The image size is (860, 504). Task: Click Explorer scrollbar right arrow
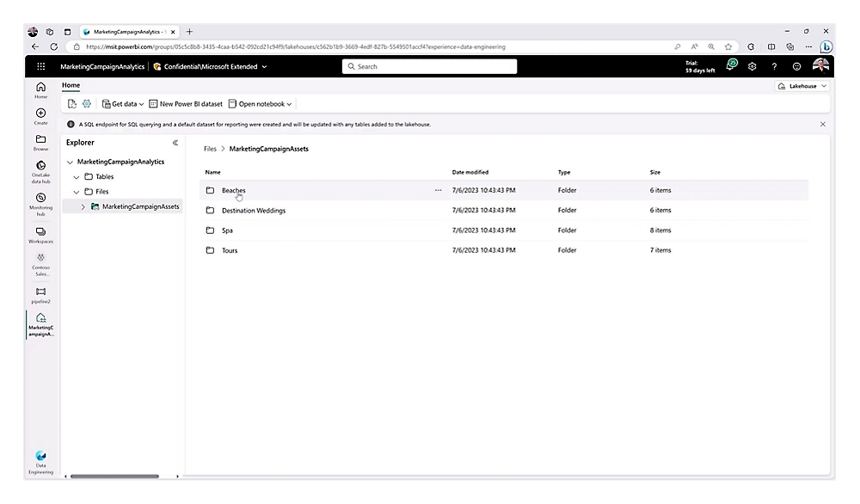pyautogui.click(x=177, y=476)
